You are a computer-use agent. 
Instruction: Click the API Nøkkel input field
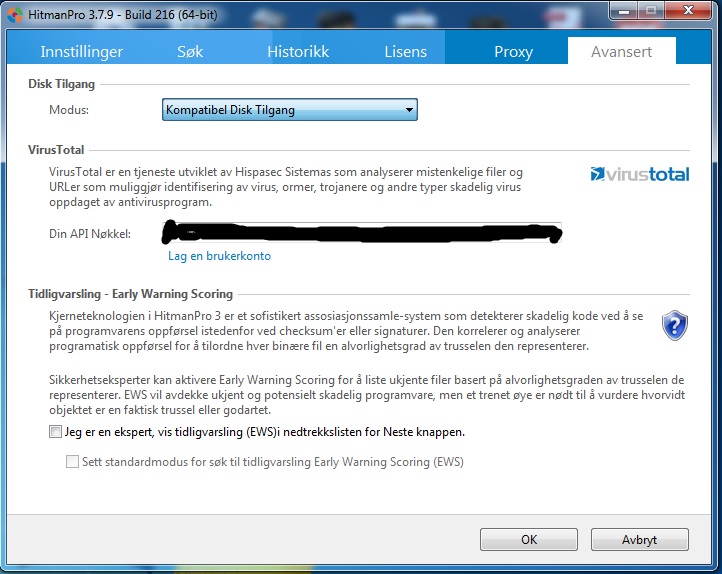[361, 233]
